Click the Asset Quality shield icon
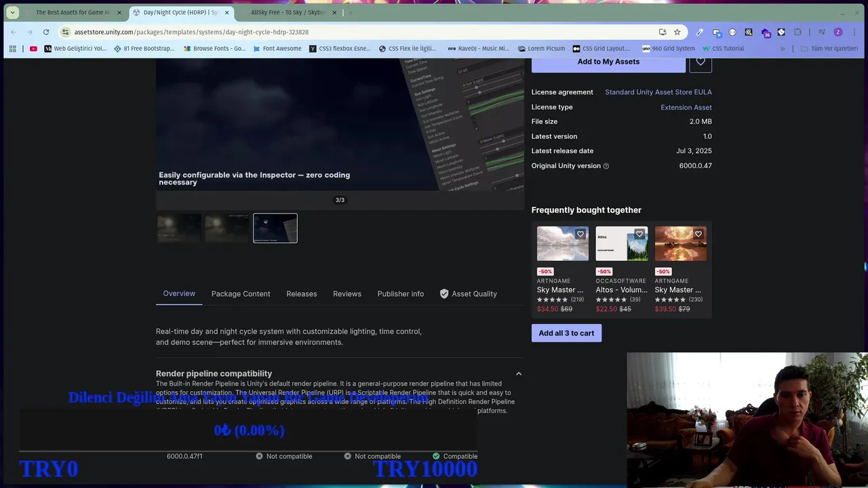Image resolution: width=868 pixels, height=488 pixels. coord(444,293)
